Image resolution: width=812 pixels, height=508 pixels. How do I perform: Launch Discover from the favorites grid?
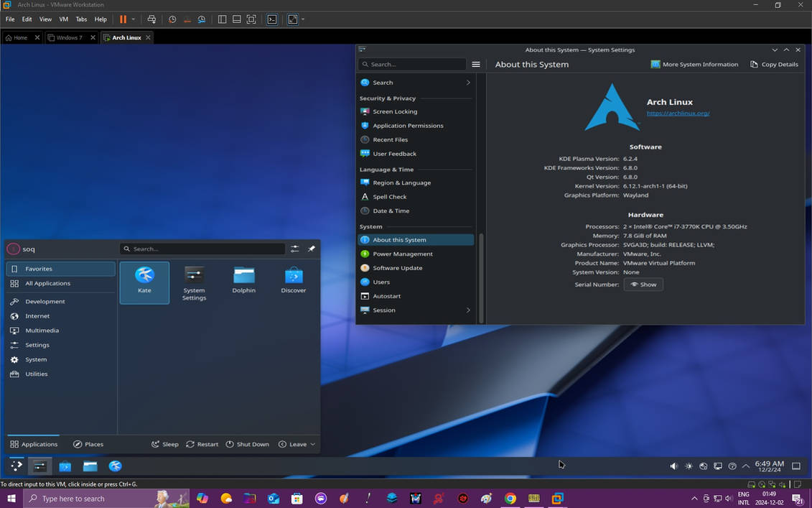click(294, 282)
